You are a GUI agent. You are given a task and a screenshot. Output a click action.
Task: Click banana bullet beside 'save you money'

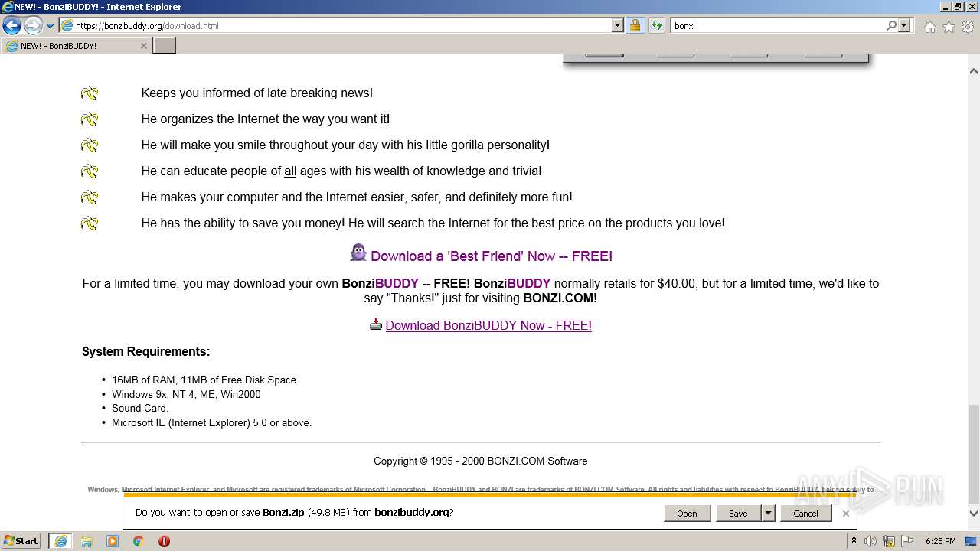click(x=90, y=223)
